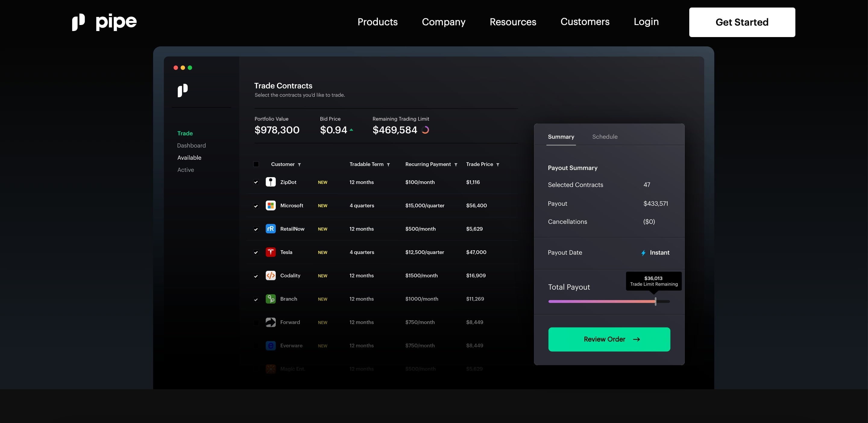Screen dimensions: 868x423
Task: Click the Microsoft logo icon
Action: (x=271, y=205)
